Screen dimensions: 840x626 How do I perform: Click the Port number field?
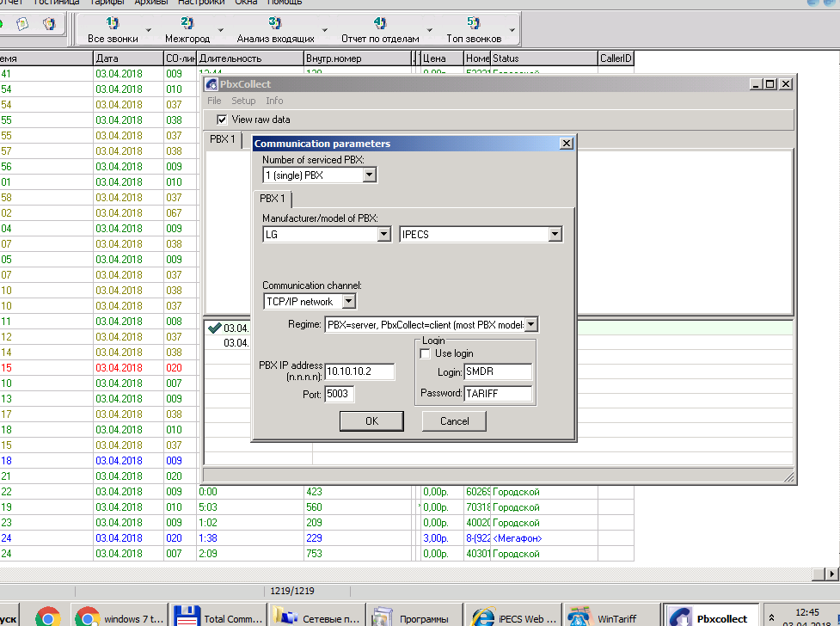tap(340, 395)
